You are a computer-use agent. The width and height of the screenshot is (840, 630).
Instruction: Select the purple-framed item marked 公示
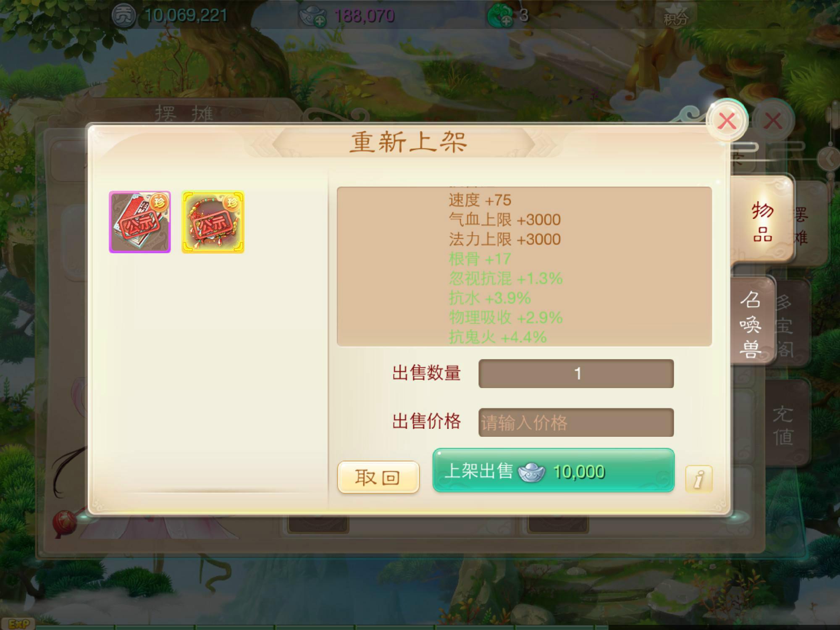(x=140, y=222)
